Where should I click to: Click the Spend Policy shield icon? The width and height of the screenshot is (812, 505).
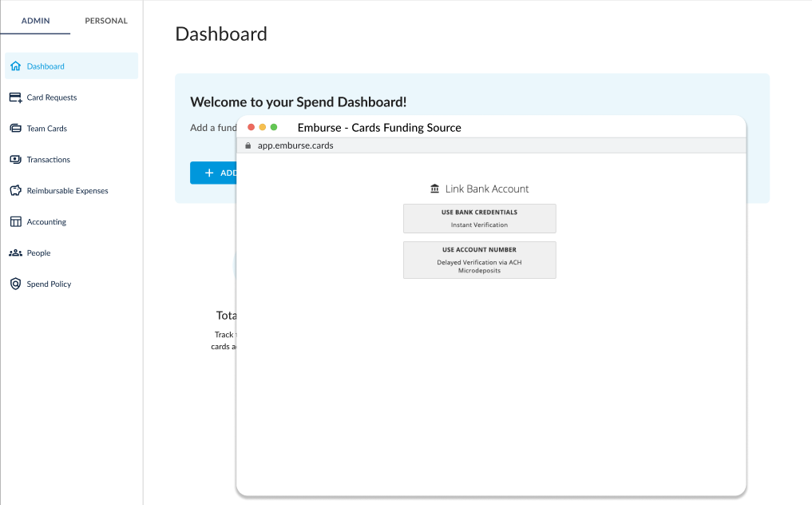[x=14, y=284]
